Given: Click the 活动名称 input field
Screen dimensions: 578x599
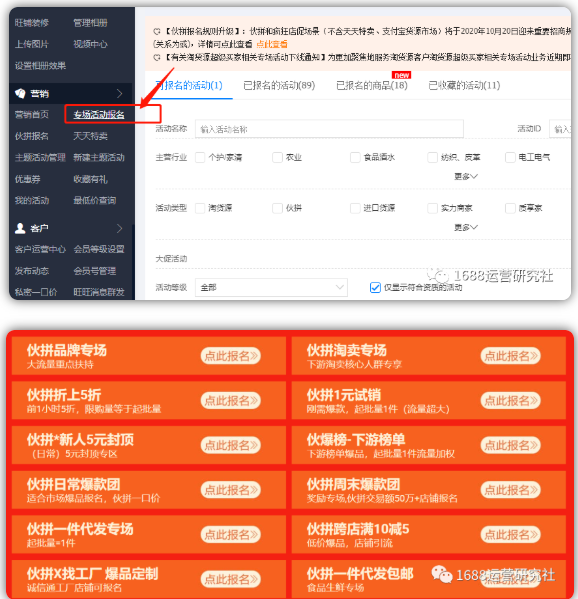Looking at the screenshot, I should coord(329,129).
